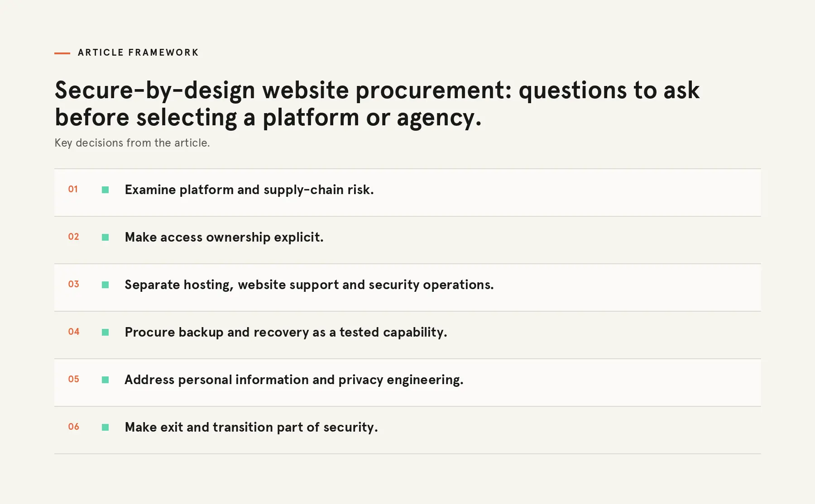Open 'Address personal information and privacy' item

407,383
